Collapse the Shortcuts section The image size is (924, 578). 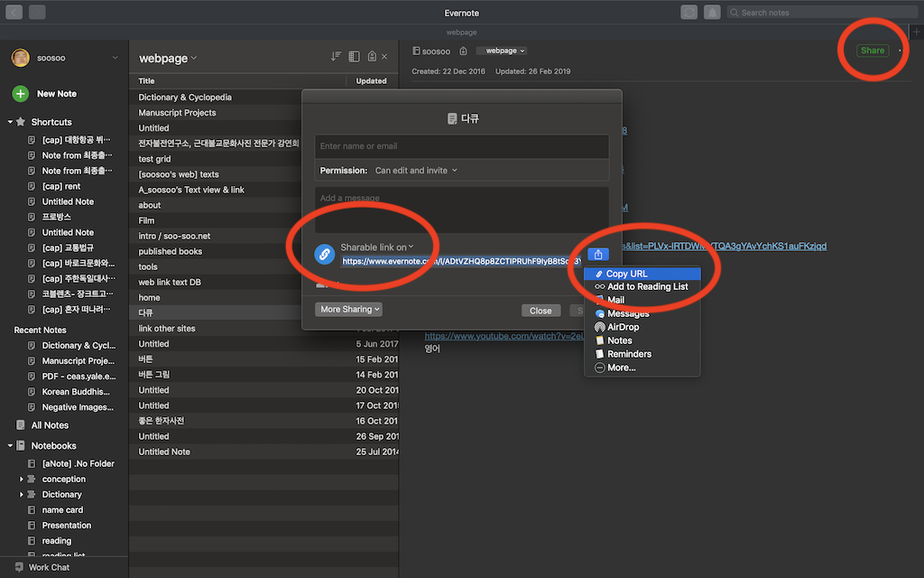[x=10, y=122]
